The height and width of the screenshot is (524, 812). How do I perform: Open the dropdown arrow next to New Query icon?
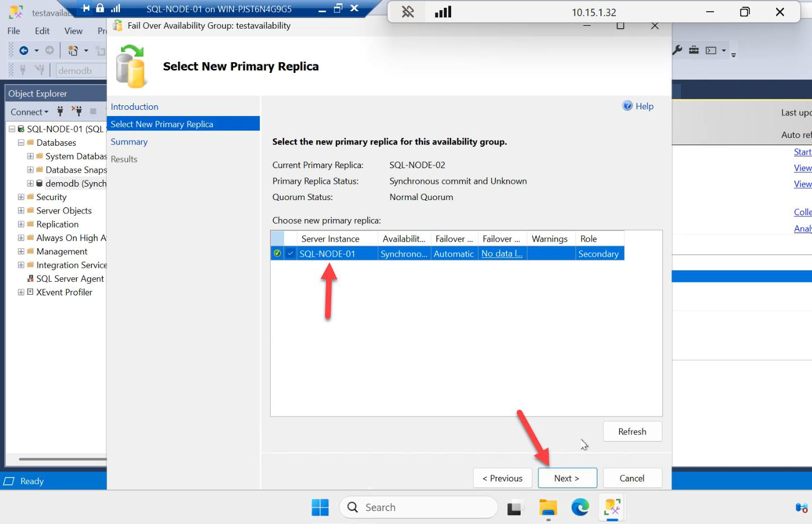[x=86, y=50]
